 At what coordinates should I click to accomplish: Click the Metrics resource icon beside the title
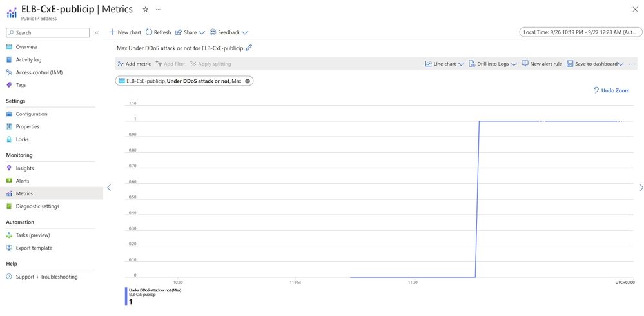(x=12, y=12)
